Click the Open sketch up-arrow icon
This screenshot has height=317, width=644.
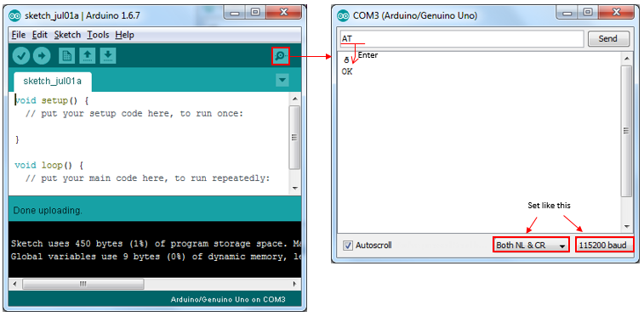coord(87,56)
